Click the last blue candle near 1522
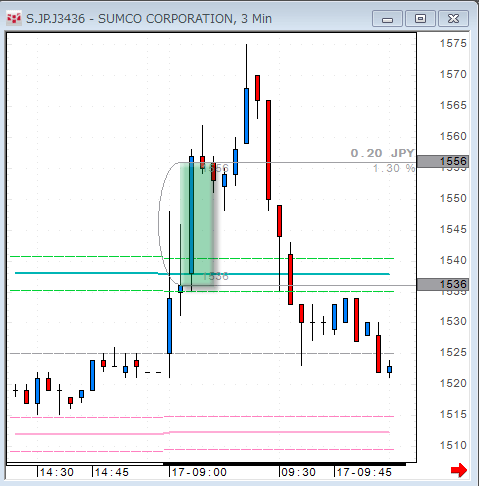The width and height of the screenshot is (479, 486). coord(389,369)
